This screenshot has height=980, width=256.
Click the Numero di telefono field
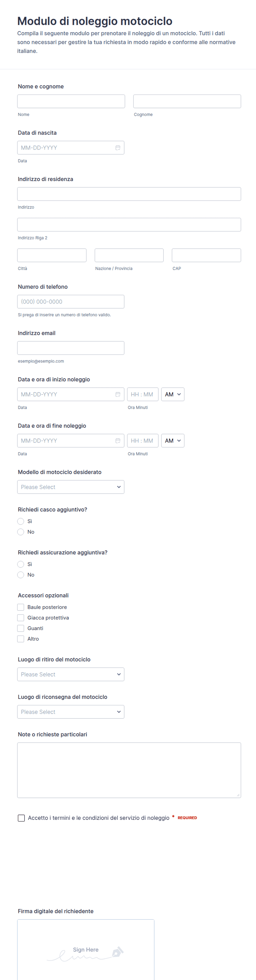click(x=71, y=302)
